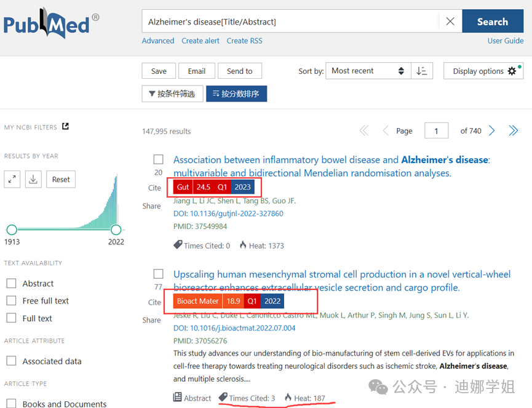This screenshot has width=532, height=408.
Task: Select checkbox for the Gut article result
Action: tap(159, 159)
